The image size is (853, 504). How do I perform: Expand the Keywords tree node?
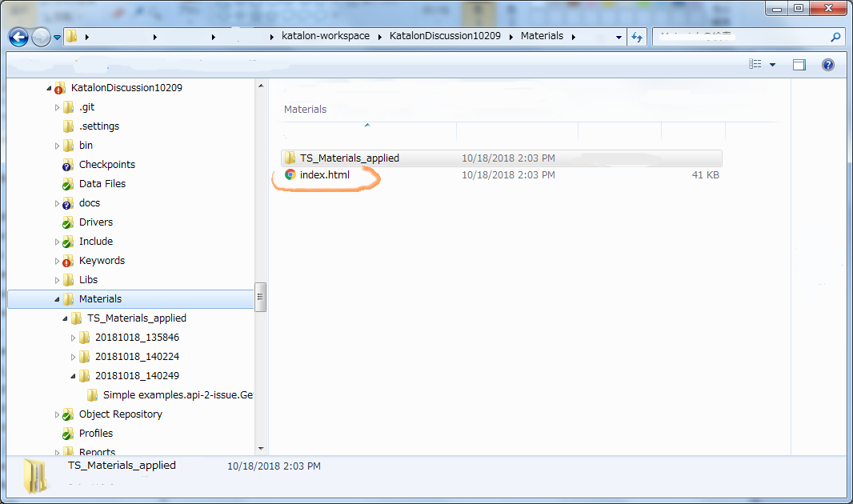57,261
